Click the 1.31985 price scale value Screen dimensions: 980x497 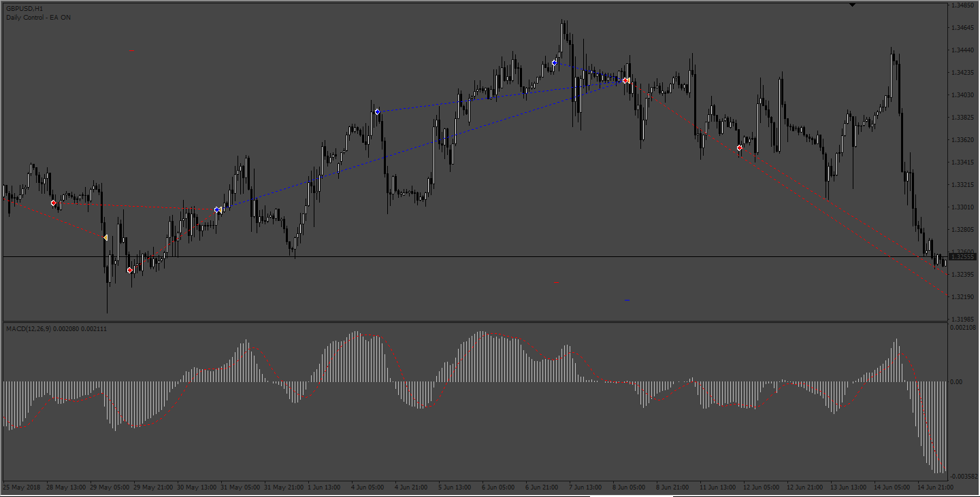click(x=964, y=320)
